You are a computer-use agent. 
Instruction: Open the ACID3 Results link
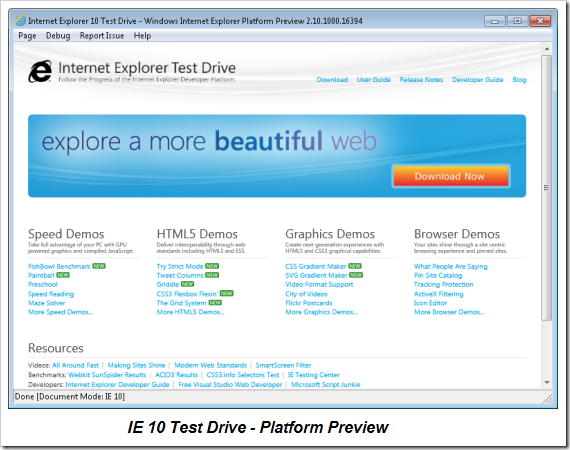click(x=176, y=375)
